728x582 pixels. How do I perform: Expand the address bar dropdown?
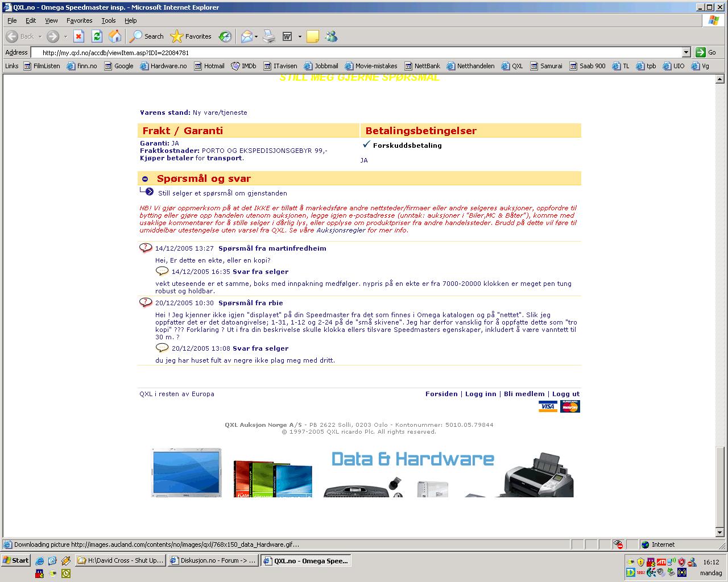click(x=686, y=52)
